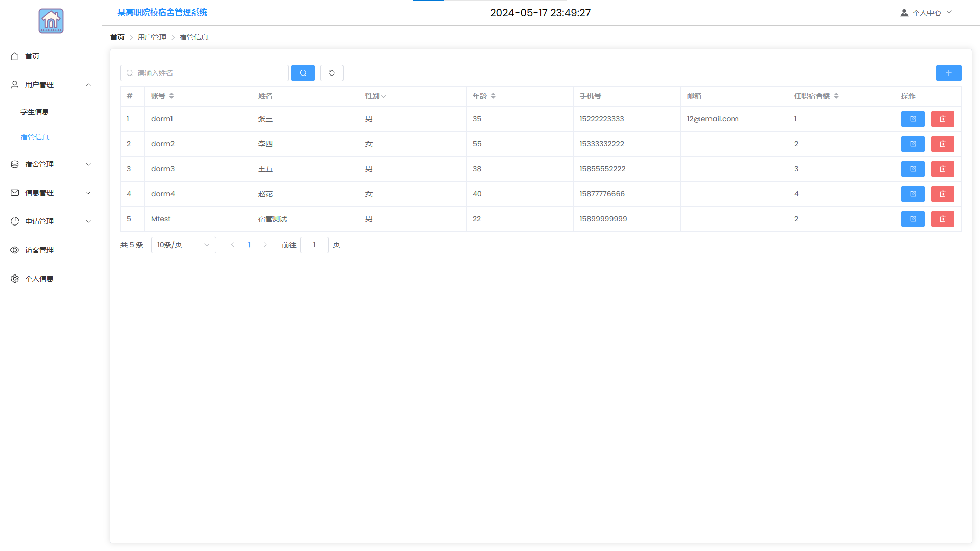Toggle the 性别 column filter arrow
This screenshot has height=551, width=980.
[x=383, y=96]
